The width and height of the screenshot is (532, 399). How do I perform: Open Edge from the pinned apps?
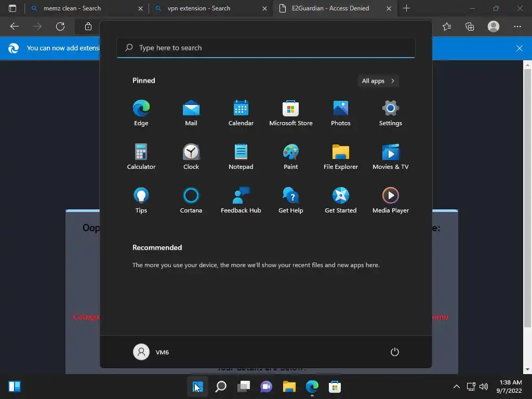tap(141, 113)
